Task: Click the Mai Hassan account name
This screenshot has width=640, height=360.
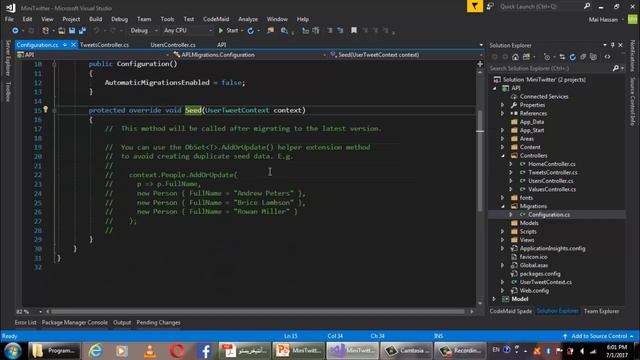Action: pos(603,20)
